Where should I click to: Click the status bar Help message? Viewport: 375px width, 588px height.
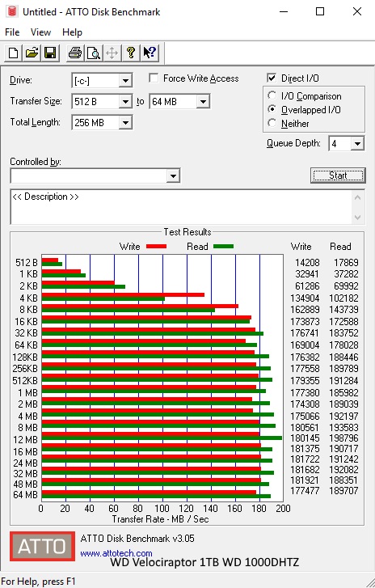(38, 582)
